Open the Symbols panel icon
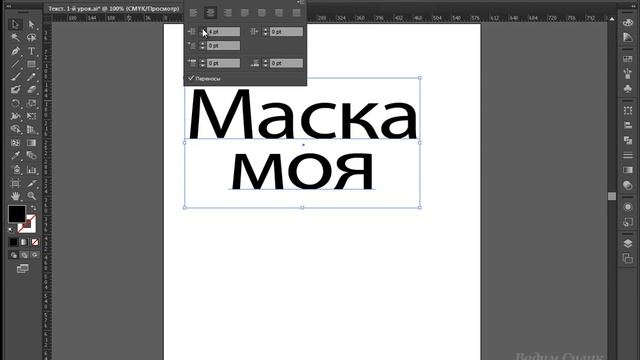Image resolution: width=640 pixels, height=360 pixels. coord(628,88)
